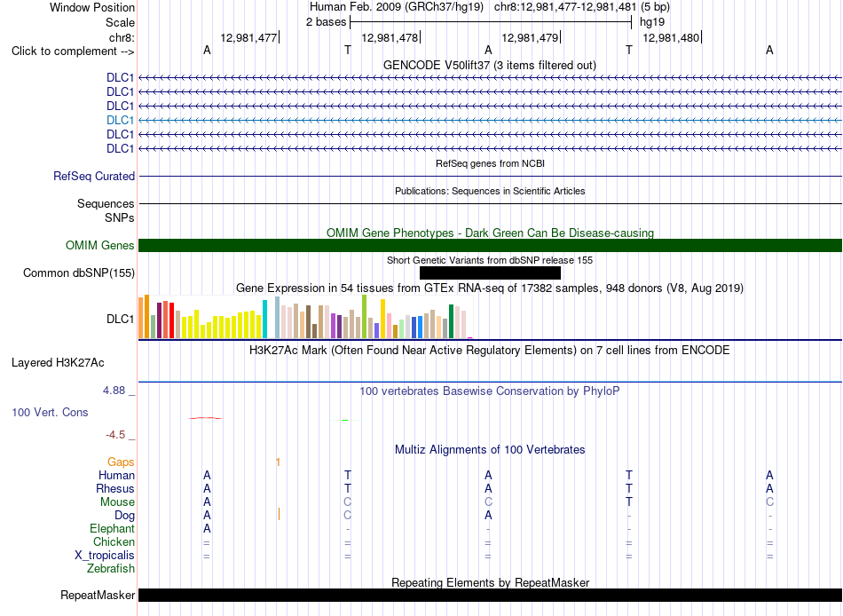
Task: Click the Layered H3K27Ac track label
Action: click(58, 363)
